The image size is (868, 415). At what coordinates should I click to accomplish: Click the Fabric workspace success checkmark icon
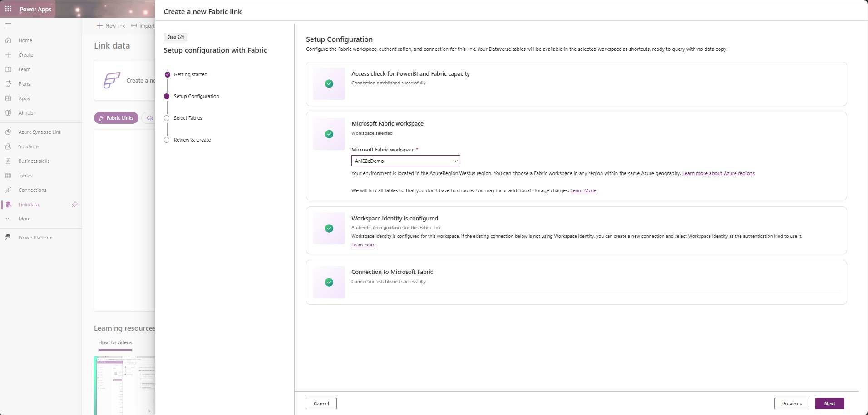329,134
